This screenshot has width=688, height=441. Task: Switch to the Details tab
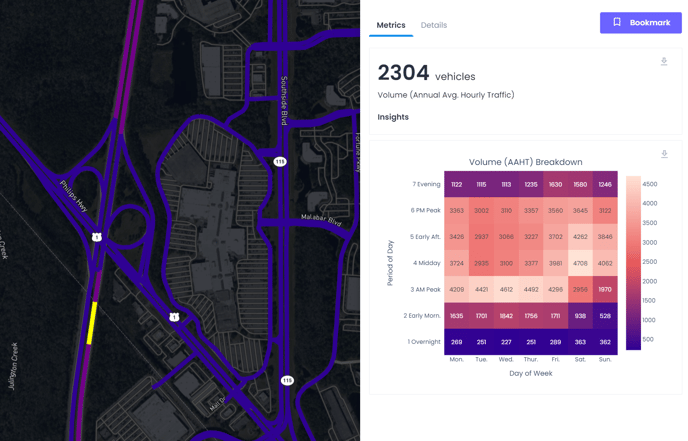[x=433, y=25]
